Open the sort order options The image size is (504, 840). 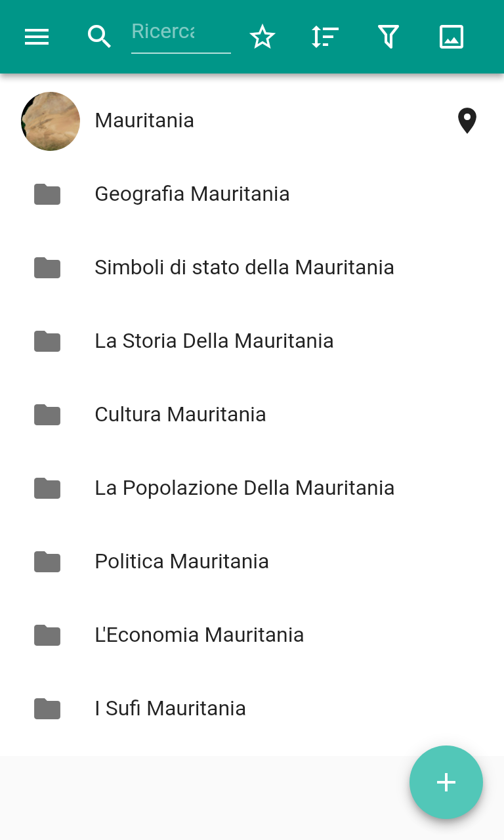[325, 37]
